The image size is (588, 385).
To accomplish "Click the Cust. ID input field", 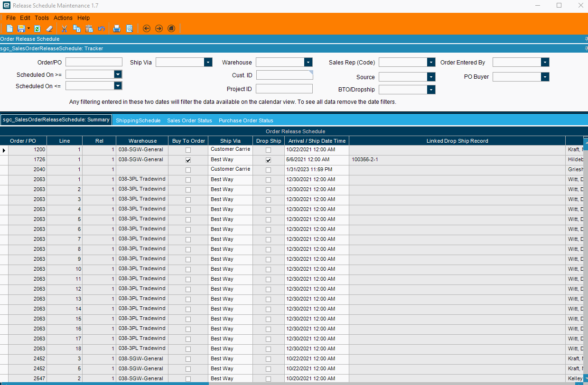I will point(284,75).
